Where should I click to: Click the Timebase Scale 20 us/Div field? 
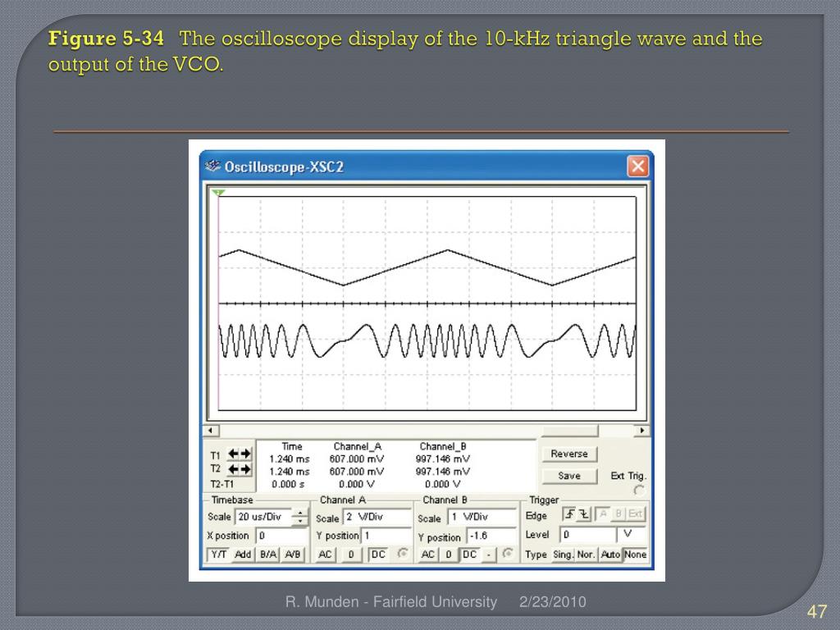[x=263, y=517]
